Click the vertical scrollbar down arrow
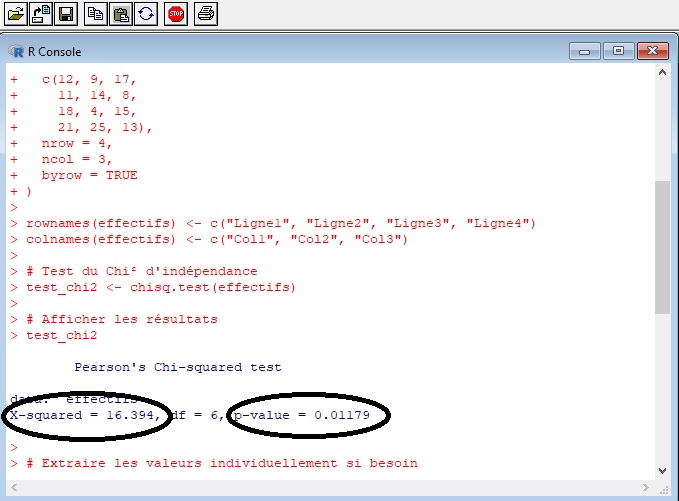The height and width of the screenshot is (501, 679). pyautogui.click(x=662, y=470)
